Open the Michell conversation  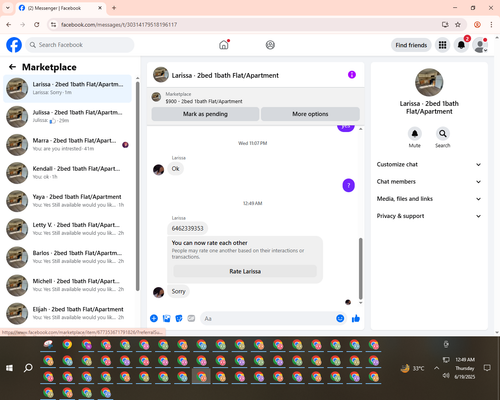pos(68,285)
